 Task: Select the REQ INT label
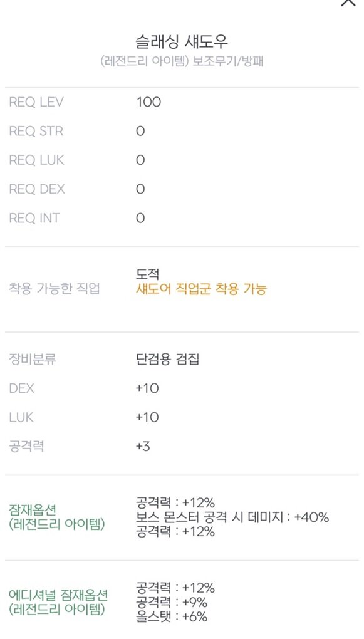(x=34, y=218)
